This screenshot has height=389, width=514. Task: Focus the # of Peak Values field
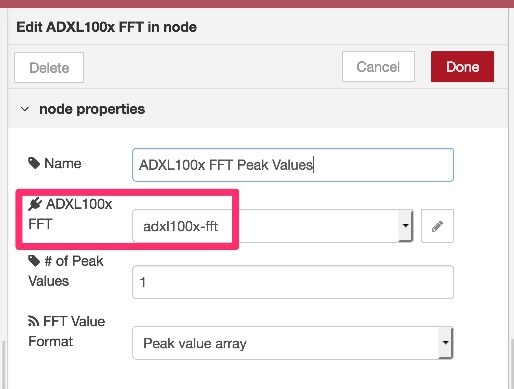pyautogui.click(x=293, y=282)
